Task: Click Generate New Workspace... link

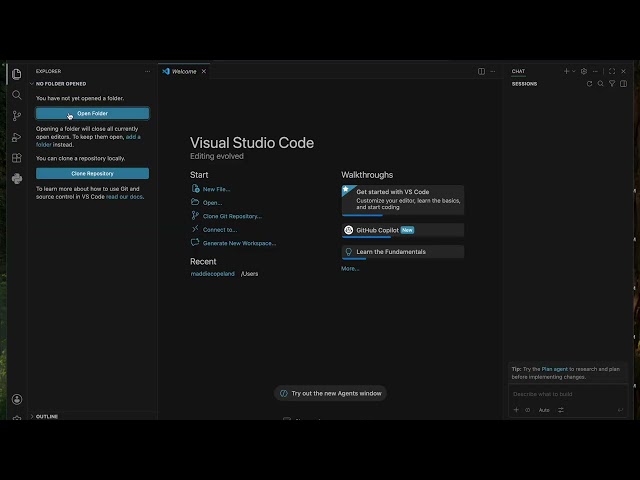Action: [x=239, y=243]
